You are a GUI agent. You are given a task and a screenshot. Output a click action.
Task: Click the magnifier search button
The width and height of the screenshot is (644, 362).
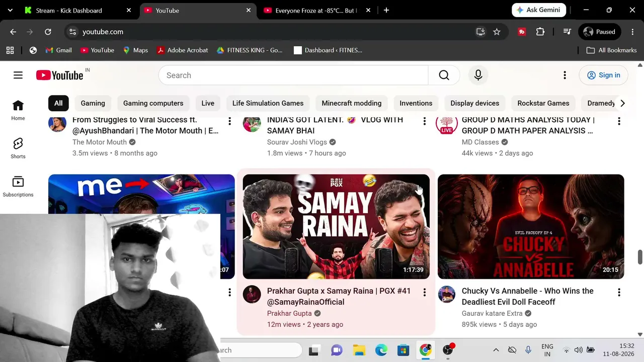coord(444,75)
